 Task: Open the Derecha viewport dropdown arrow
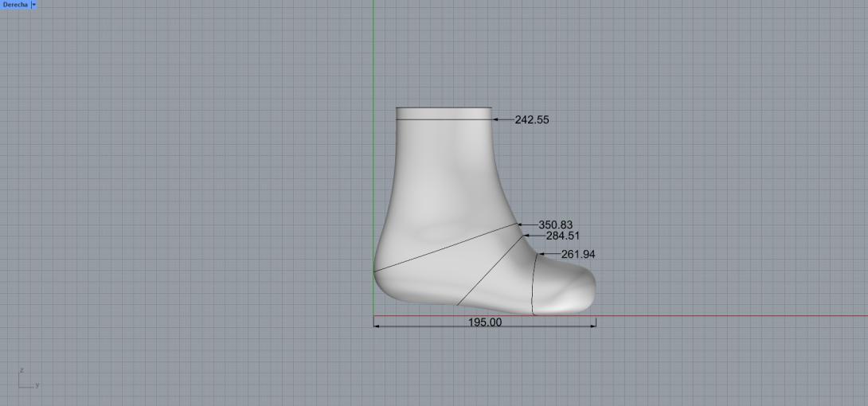[33, 5]
